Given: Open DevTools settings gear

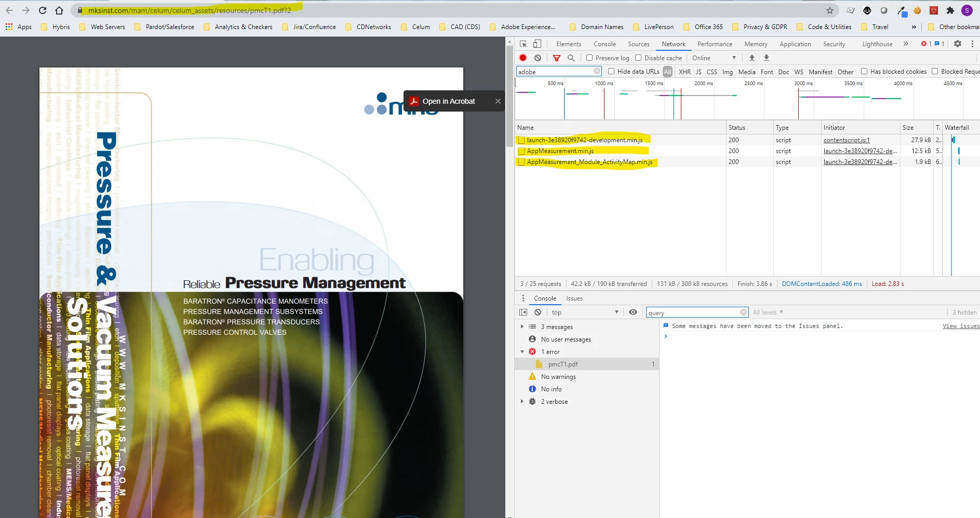Looking at the screenshot, I should pyautogui.click(x=958, y=44).
